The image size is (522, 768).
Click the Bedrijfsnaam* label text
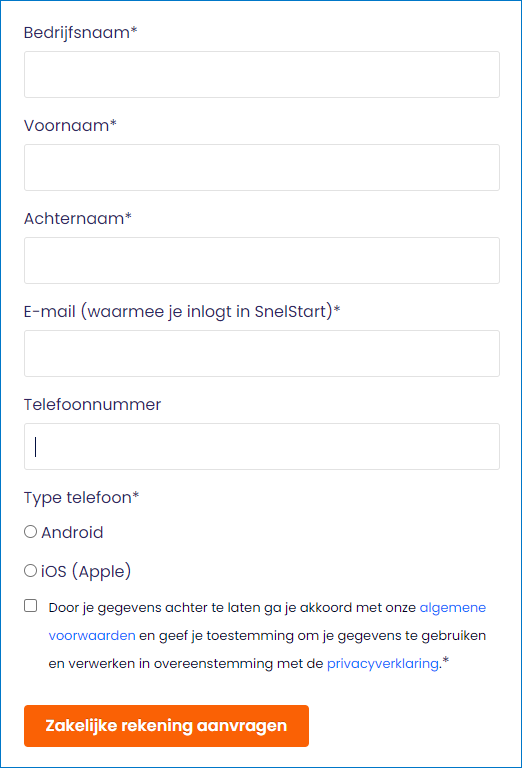[80, 32]
